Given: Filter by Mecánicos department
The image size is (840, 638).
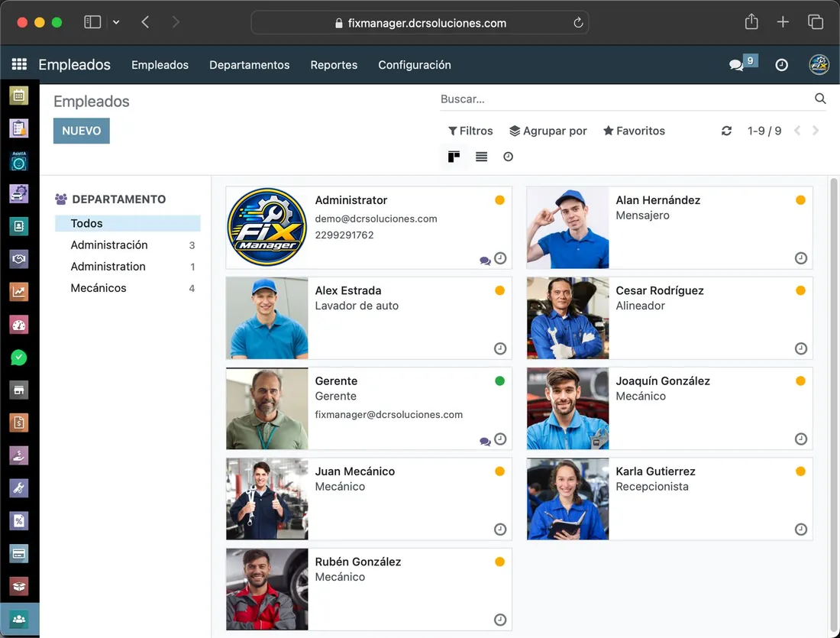Looking at the screenshot, I should pos(128,288).
